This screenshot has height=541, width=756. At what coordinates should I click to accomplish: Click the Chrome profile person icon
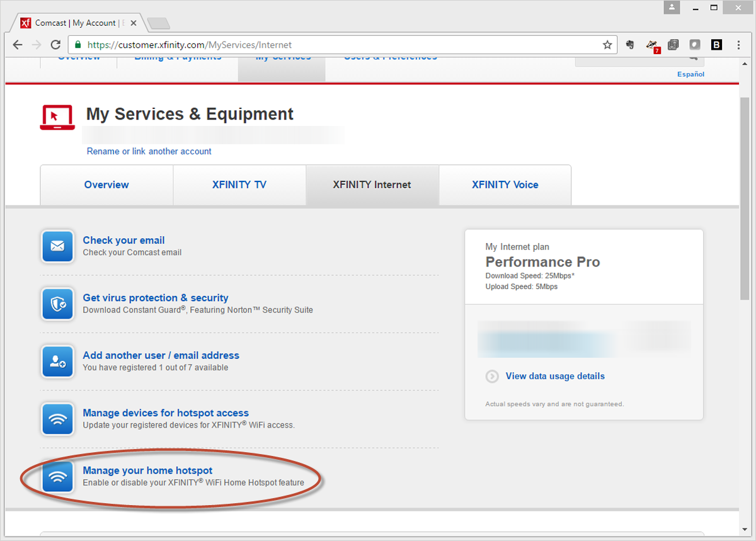[673, 8]
